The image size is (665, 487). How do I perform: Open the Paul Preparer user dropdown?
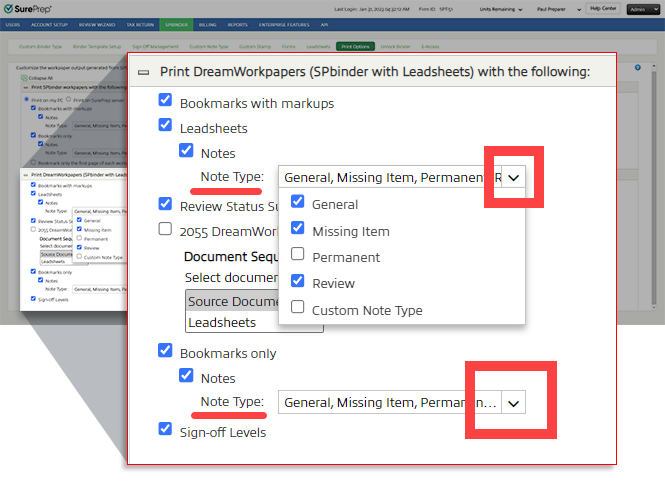coord(558,9)
